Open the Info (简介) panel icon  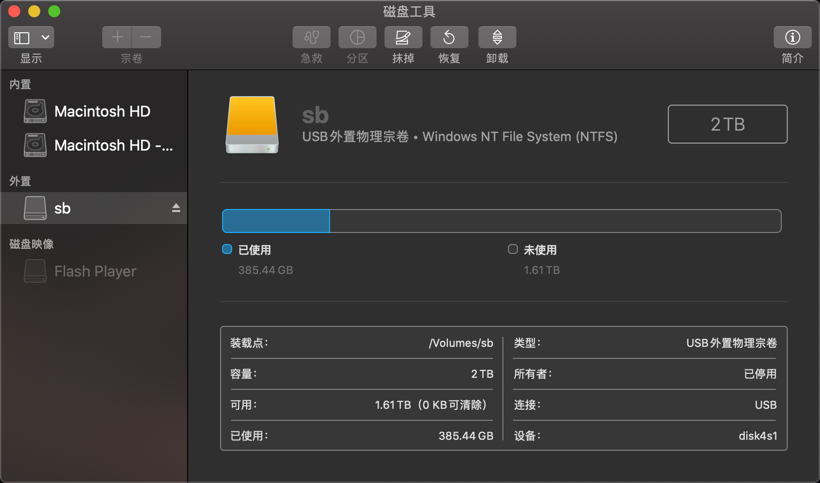click(792, 37)
